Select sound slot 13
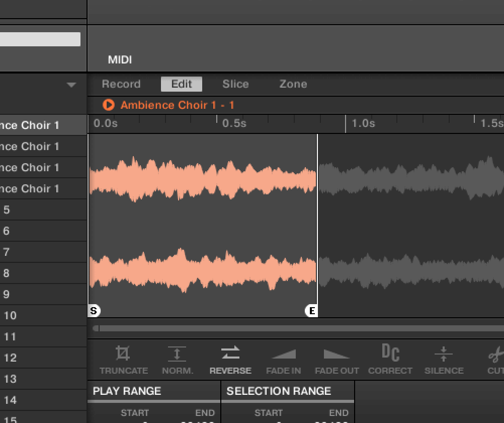The image size is (504, 423). (43, 379)
